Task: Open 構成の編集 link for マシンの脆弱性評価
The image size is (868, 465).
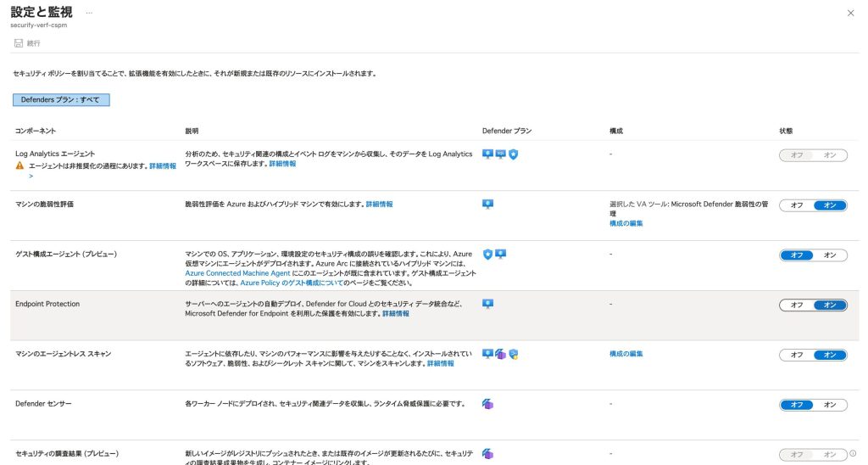Action: (626, 223)
